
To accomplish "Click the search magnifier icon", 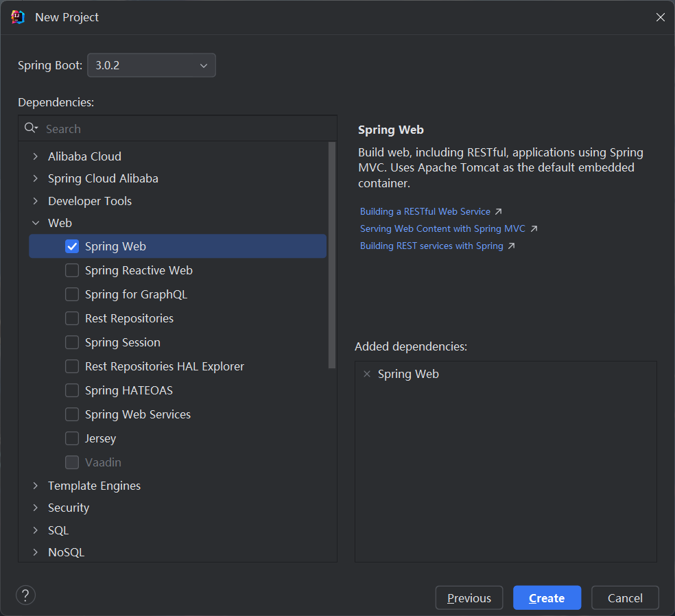I will click(x=31, y=128).
